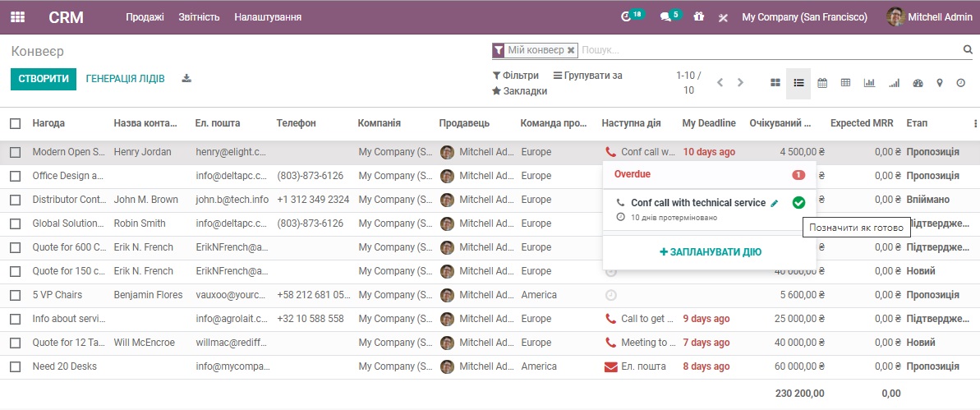Switch to Kanban view
The width and height of the screenshot is (980, 410).
(775, 83)
